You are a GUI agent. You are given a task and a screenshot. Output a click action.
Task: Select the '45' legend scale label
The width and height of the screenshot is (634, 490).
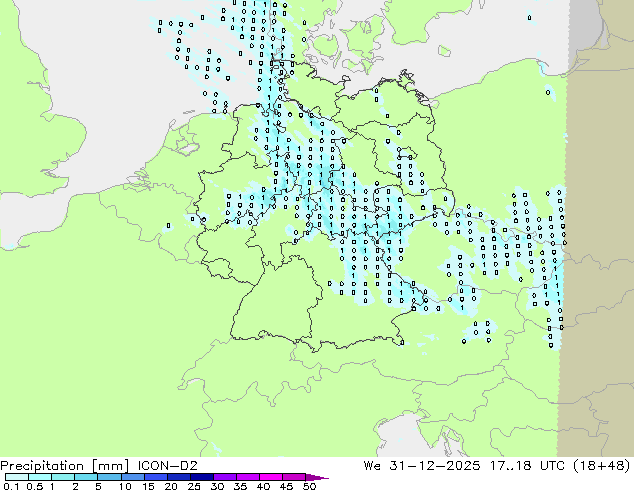click(x=286, y=486)
